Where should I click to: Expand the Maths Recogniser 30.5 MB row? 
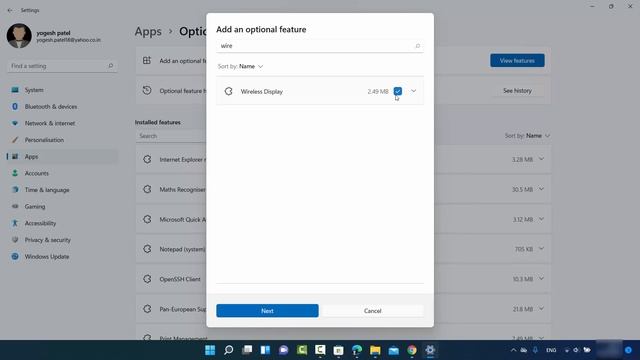pos(541,189)
